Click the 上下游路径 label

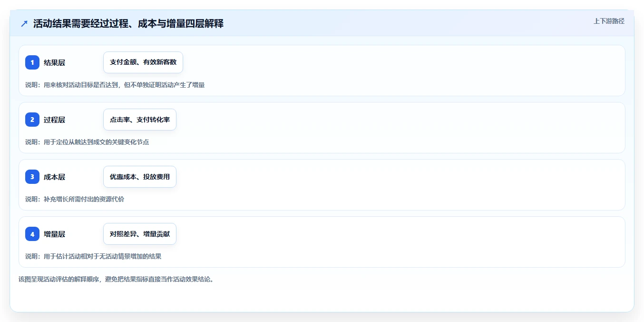click(x=609, y=21)
